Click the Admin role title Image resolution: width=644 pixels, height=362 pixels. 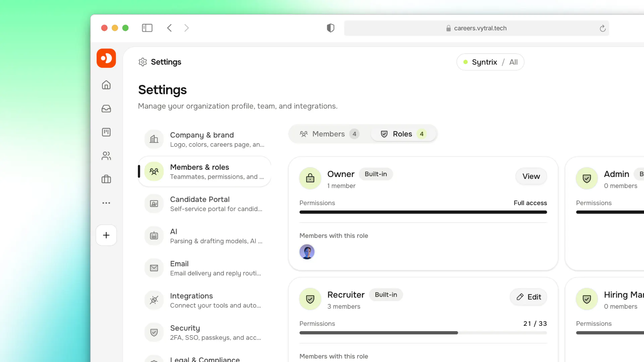click(616, 174)
